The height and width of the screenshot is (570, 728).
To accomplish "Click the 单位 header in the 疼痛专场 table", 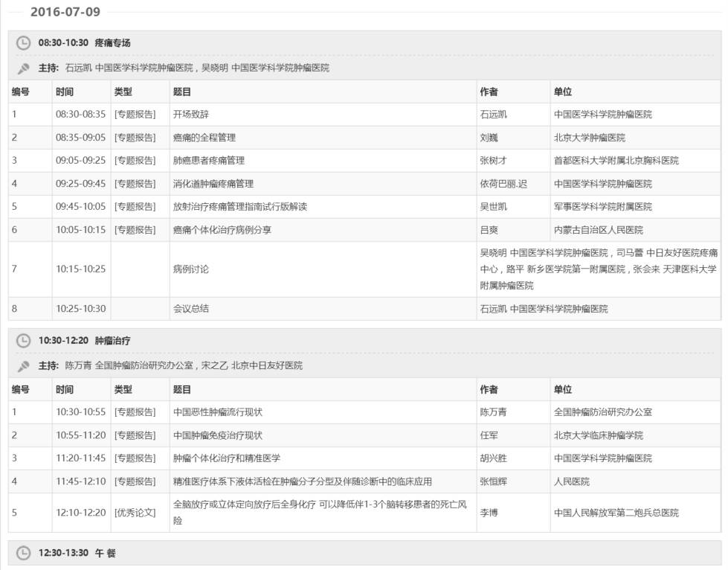I will point(563,92).
